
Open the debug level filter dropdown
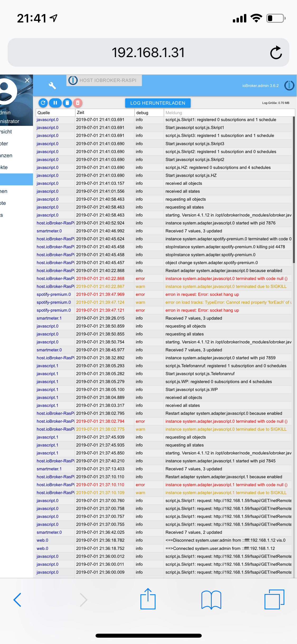click(149, 113)
